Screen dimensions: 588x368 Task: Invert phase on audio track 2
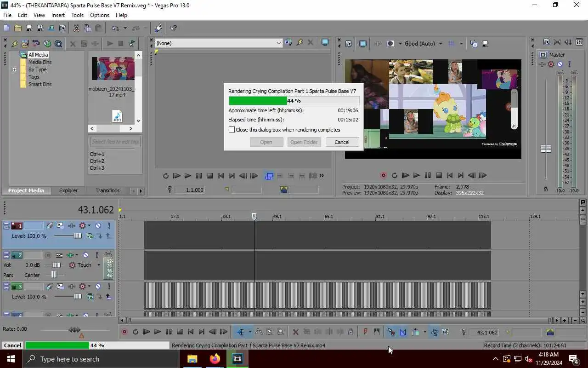[x=59, y=255]
